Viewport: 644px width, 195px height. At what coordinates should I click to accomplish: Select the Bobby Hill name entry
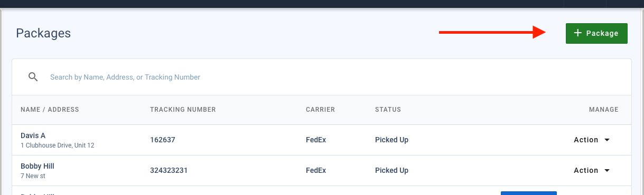coord(38,166)
